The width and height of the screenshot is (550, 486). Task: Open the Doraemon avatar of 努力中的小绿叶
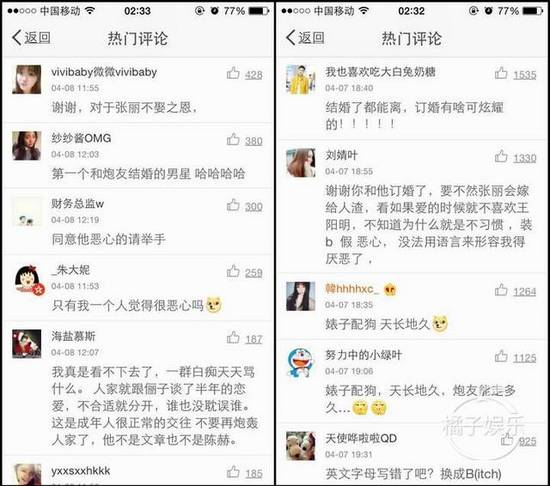(x=301, y=363)
